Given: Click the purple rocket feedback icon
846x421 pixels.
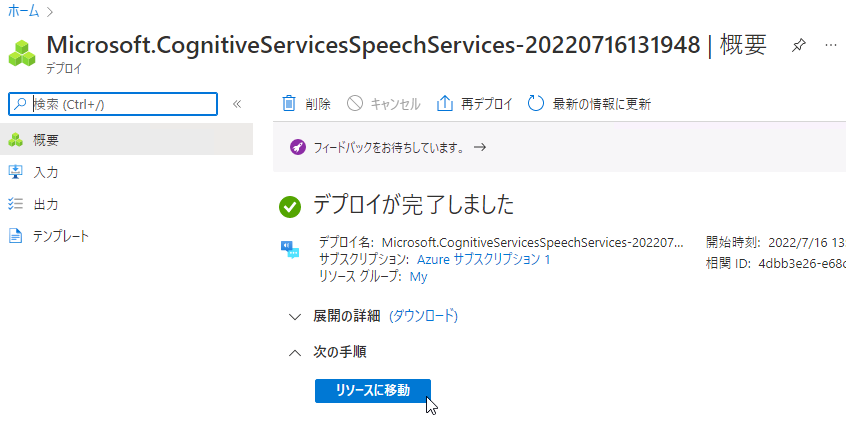Looking at the screenshot, I should point(298,147).
